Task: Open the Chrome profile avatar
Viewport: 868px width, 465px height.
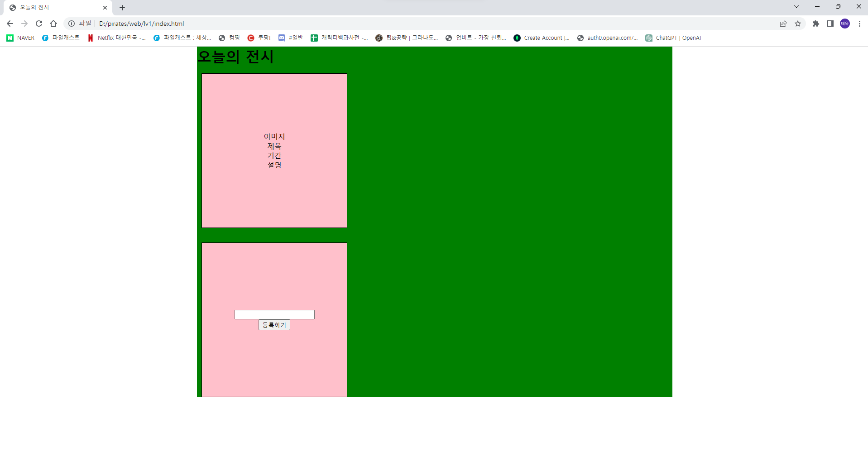Action: click(845, 24)
